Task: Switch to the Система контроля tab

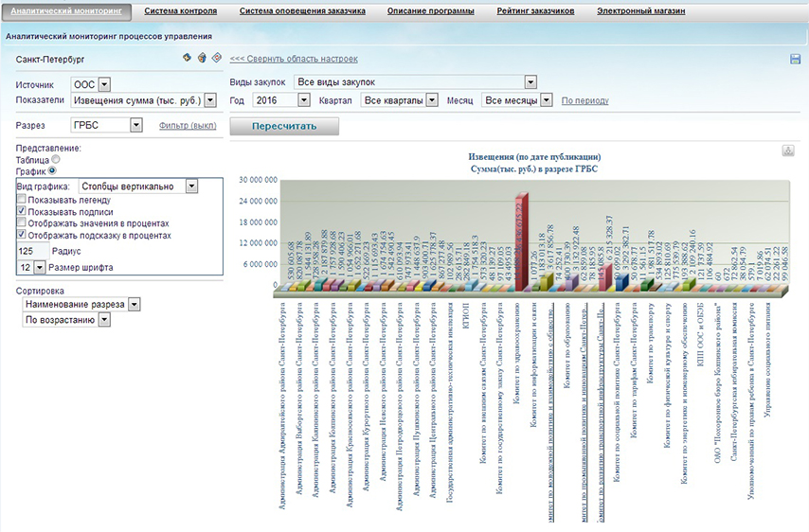Action: (180, 11)
